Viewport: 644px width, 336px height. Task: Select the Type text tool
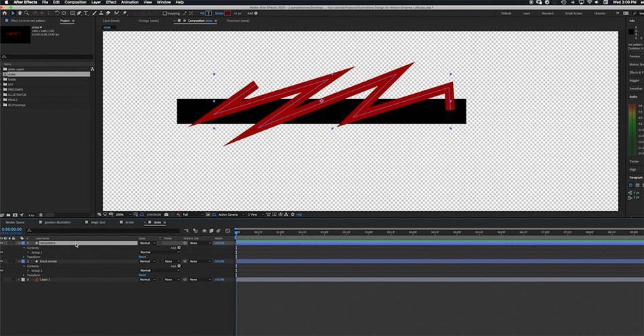tap(86, 13)
